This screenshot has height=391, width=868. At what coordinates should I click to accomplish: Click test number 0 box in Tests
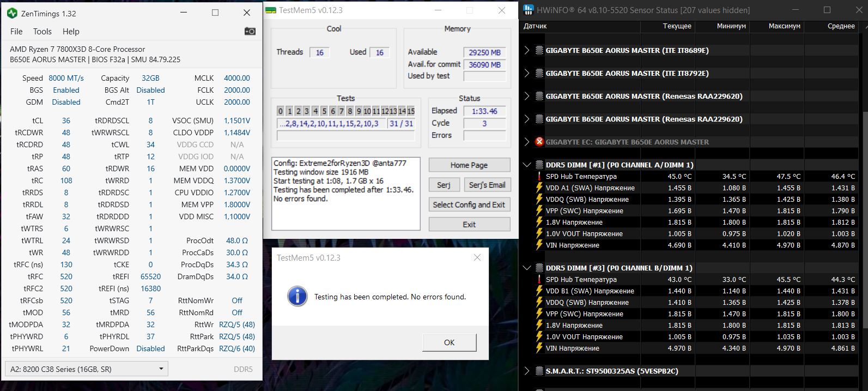pos(281,111)
